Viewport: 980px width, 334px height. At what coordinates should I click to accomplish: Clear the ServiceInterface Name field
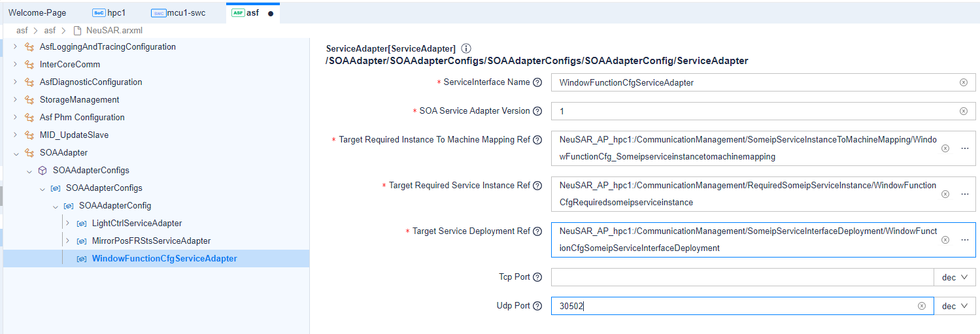pyautogui.click(x=963, y=82)
